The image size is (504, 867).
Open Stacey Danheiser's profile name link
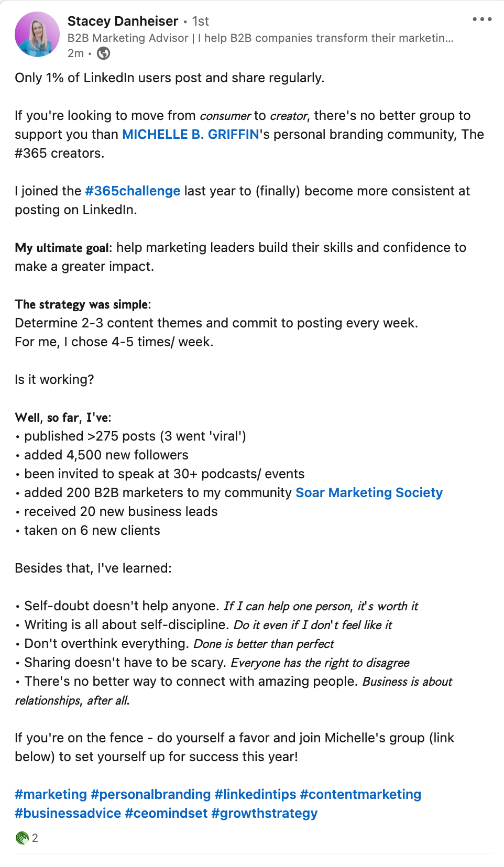[x=123, y=21]
